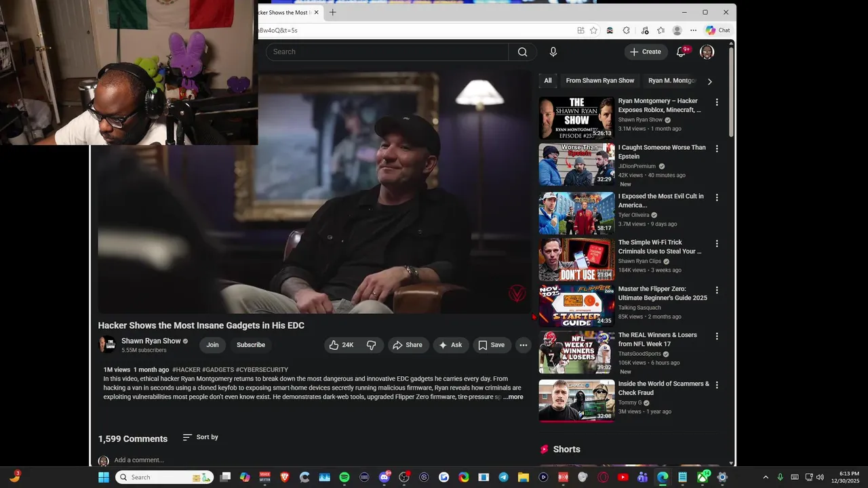The width and height of the screenshot is (868, 488).
Task: Select the Ryan M. Montgomery chip
Action: coord(672,81)
